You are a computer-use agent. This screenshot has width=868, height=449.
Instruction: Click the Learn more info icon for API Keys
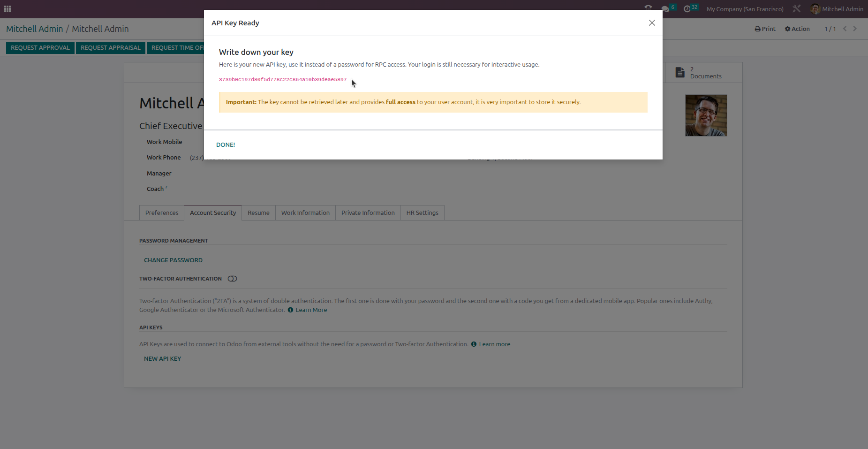click(473, 344)
